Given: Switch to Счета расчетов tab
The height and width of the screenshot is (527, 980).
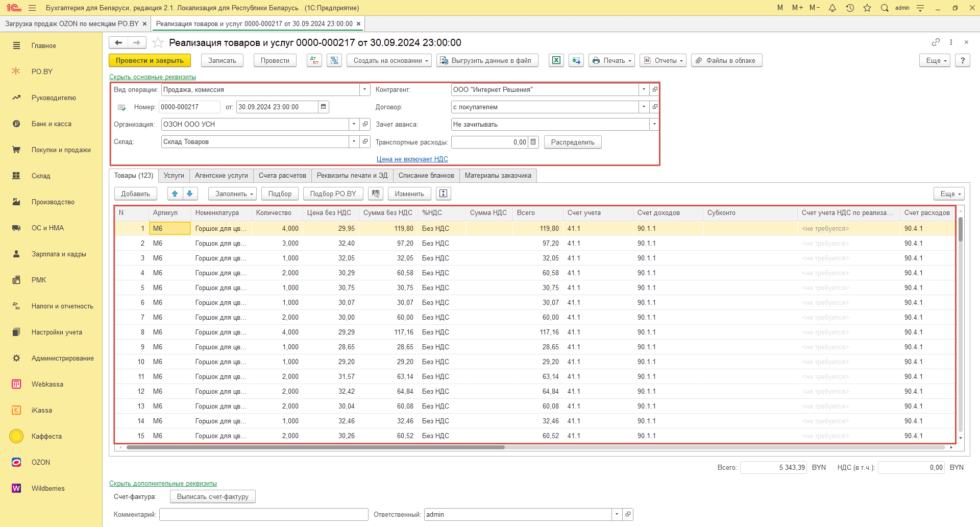Looking at the screenshot, I should coord(282,175).
